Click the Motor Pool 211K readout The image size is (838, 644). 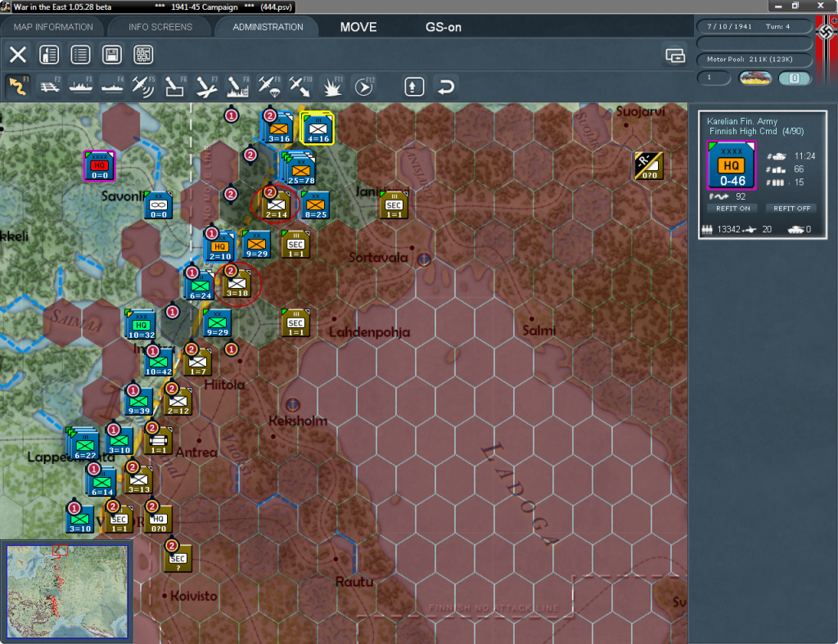point(754,59)
